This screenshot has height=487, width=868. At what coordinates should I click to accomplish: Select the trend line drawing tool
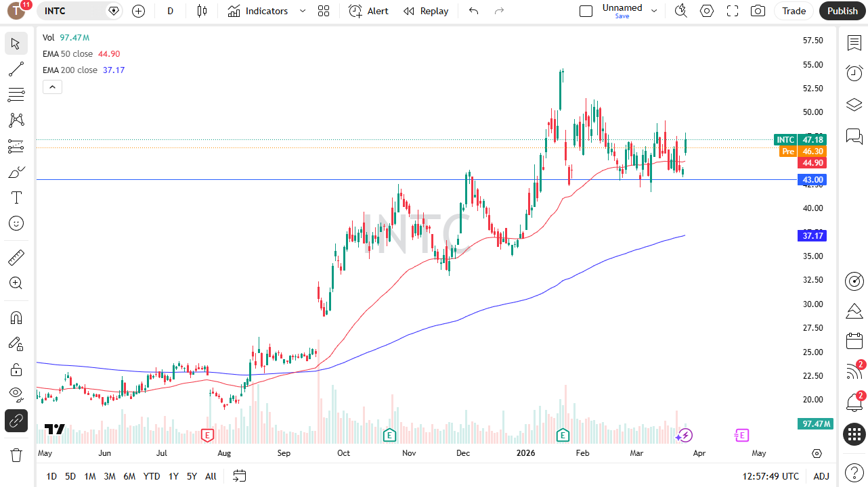[16, 69]
